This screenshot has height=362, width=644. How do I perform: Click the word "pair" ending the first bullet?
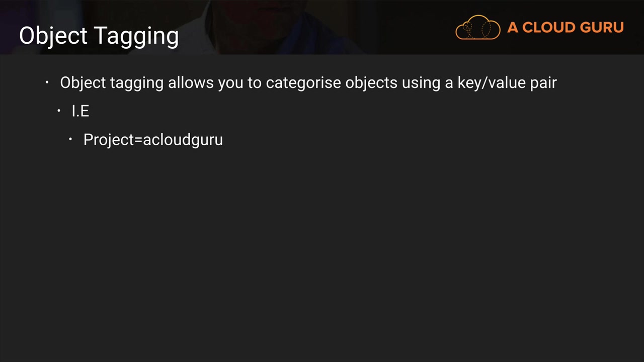coord(543,82)
